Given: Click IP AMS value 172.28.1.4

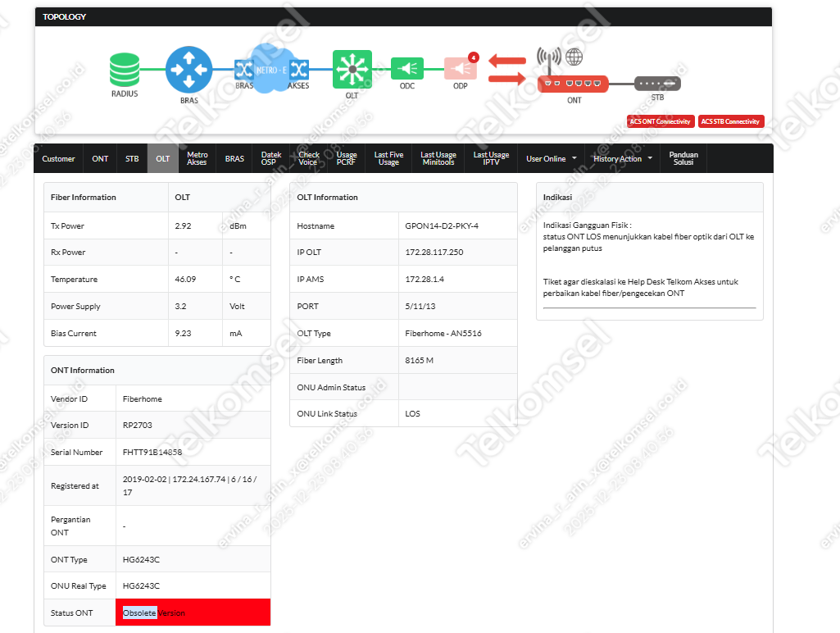Looking at the screenshot, I should click(425, 280).
